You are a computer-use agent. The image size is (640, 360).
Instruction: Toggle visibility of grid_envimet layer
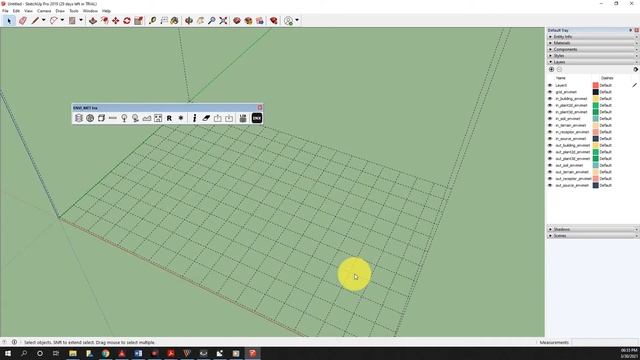click(550, 92)
